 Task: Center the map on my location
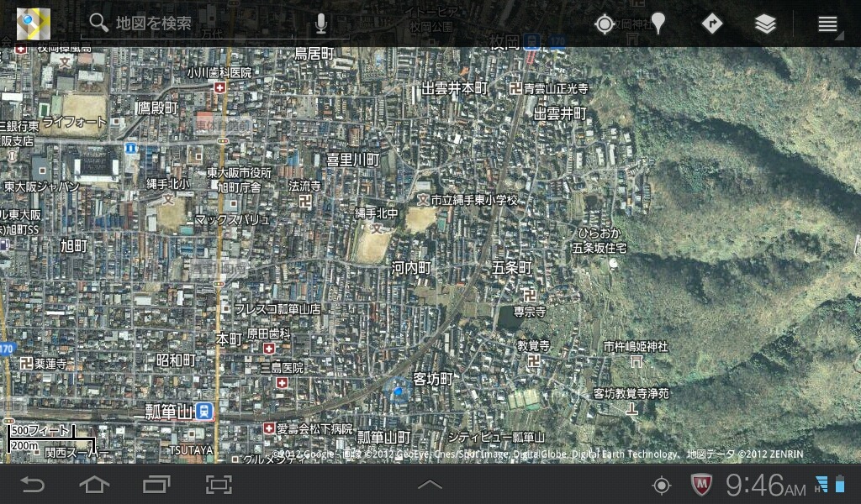tap(604, 24)
